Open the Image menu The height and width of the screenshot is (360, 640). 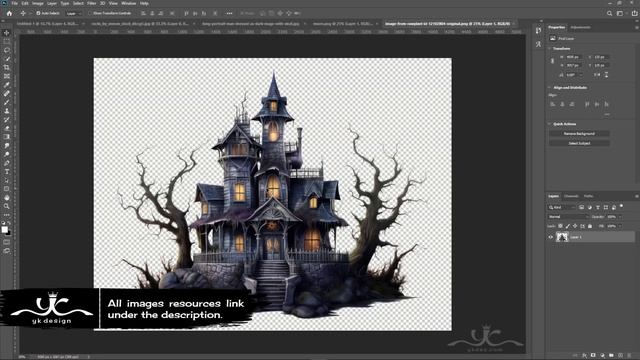coord(38,3)
